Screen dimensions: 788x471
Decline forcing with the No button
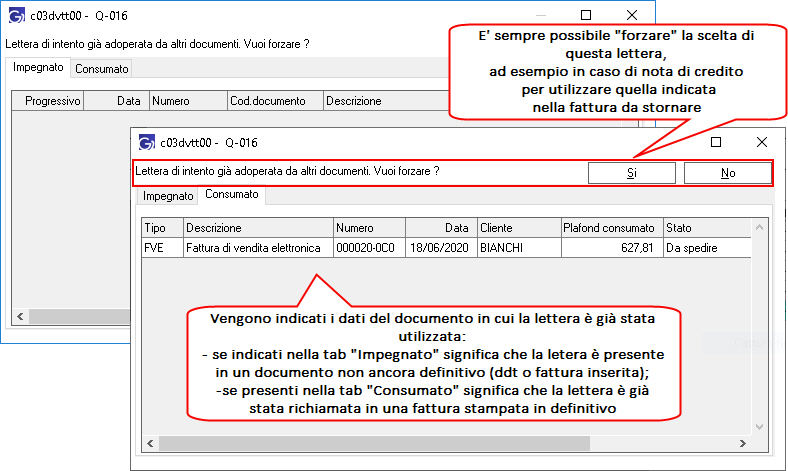pyautogui.click(x=728, y=173)
